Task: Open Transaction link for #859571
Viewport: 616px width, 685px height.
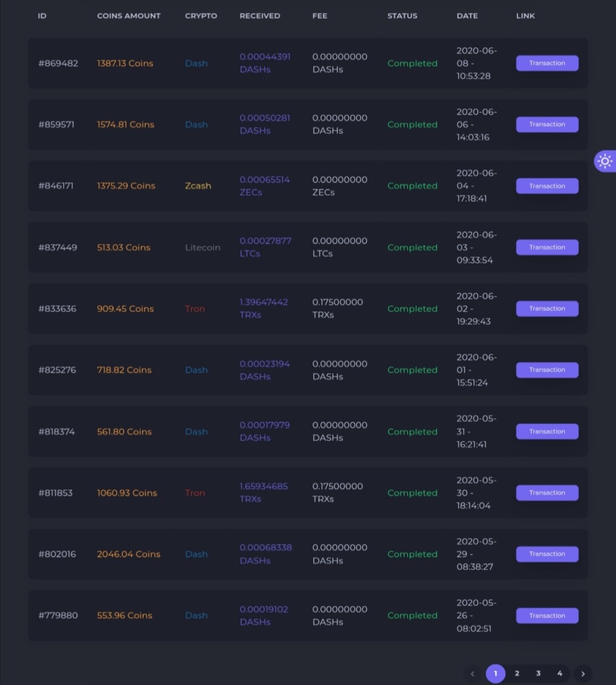Action: (x=547, y=124)
